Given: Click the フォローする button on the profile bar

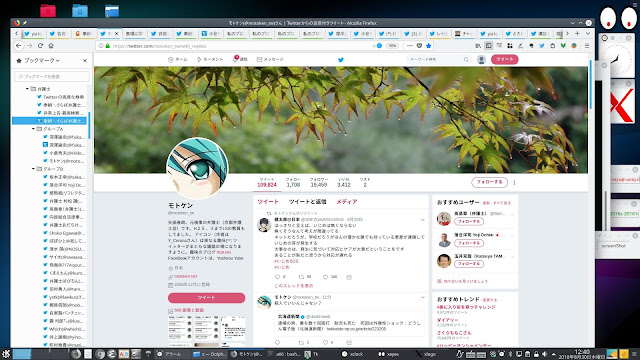Looking at the screenshot, I should point(489,182).
